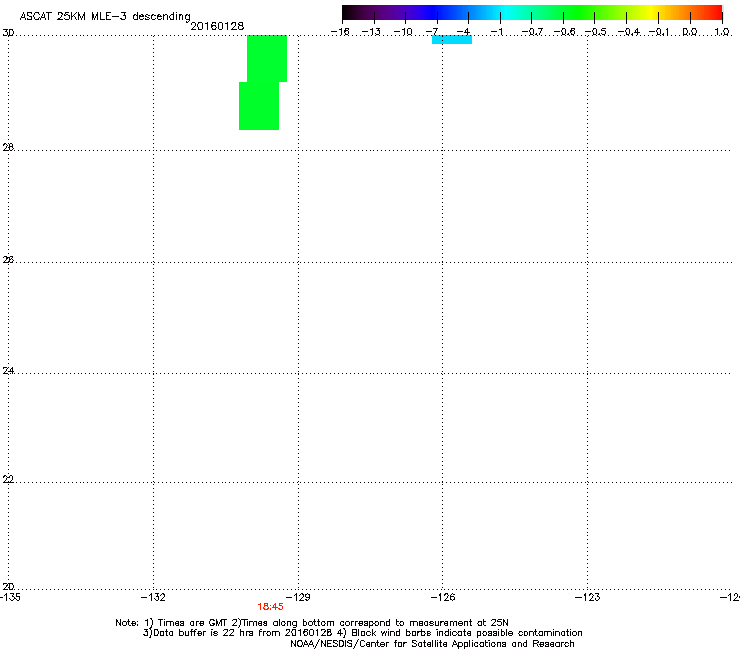740x650 pixels.
Task: Click the cyan data patch near -126
Action: (x=452, y=40)
